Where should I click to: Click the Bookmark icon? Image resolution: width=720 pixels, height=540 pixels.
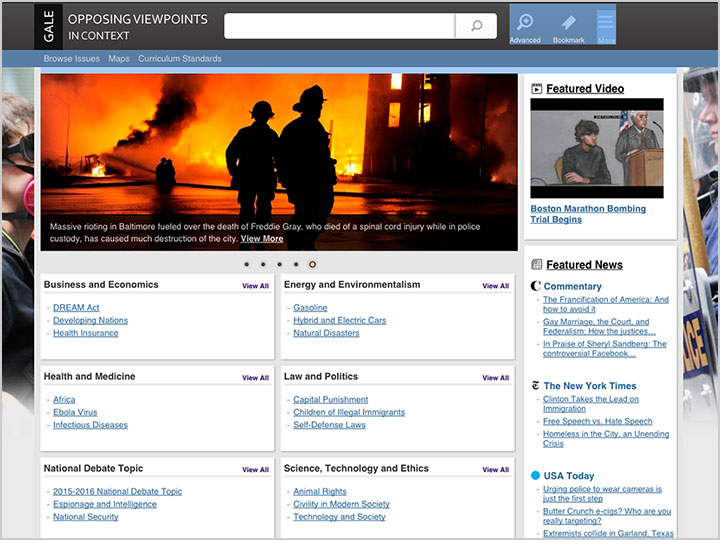568,22
